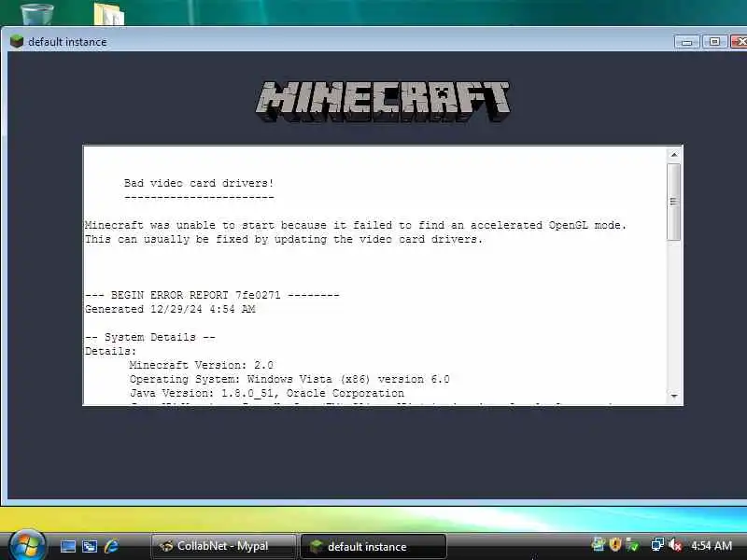
Task: Click the default instance taskbar button
Action: pyautogui.click(x=373, y=546)
